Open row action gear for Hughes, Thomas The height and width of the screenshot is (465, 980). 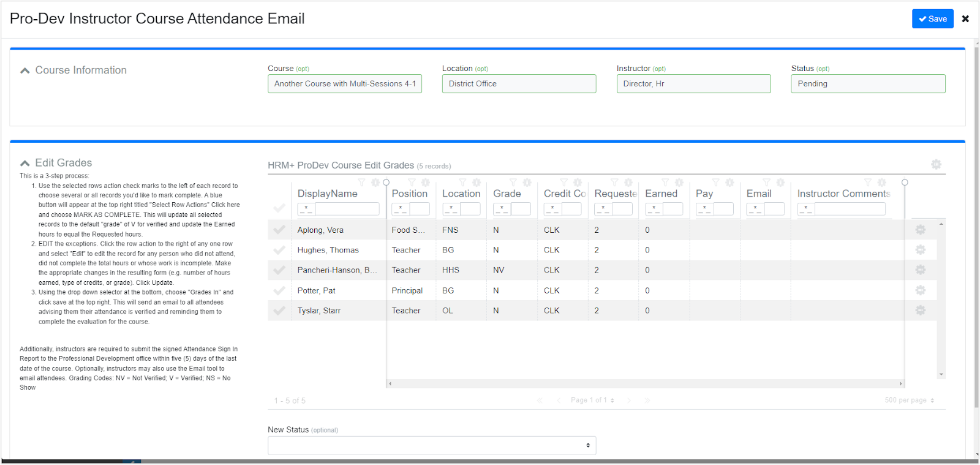(920, 250)
